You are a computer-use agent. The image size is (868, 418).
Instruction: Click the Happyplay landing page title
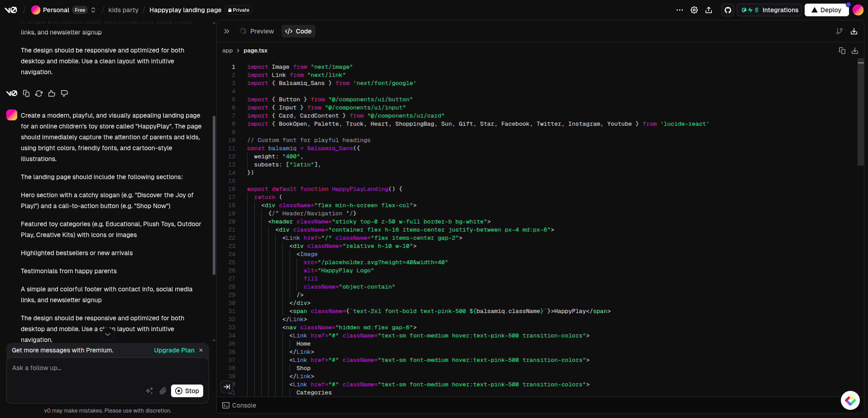click(186, 10)
